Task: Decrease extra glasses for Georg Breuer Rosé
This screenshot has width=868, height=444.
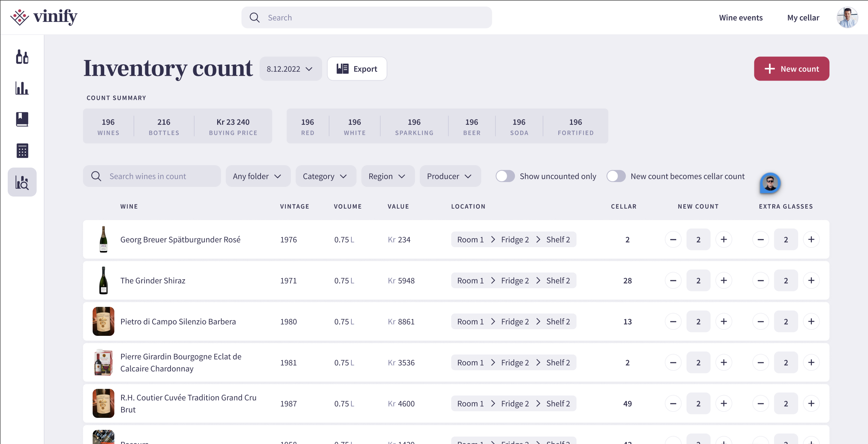Action: click(x=761, y=239)
